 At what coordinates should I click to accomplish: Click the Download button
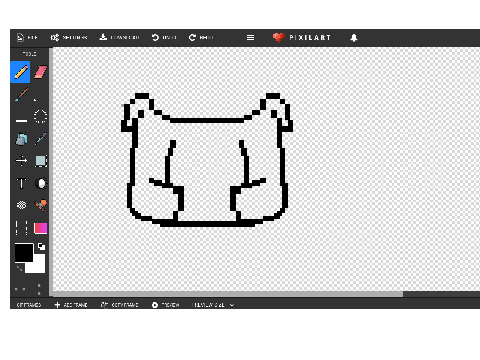click(x=119, y=38)
